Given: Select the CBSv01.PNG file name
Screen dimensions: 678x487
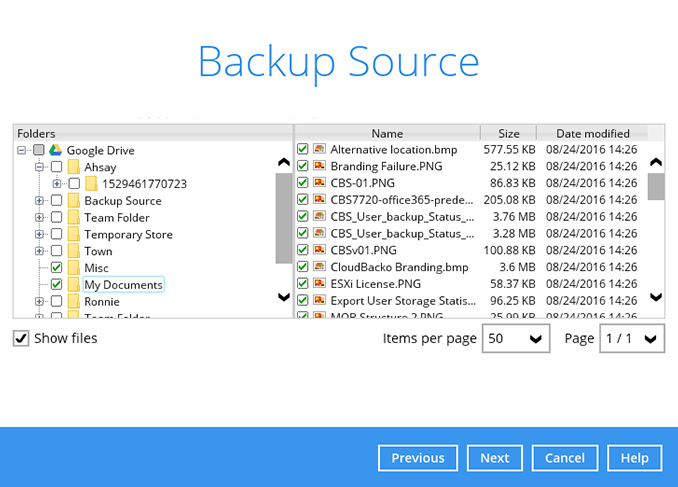Looking at the screenshot, I should coord(363,250).
